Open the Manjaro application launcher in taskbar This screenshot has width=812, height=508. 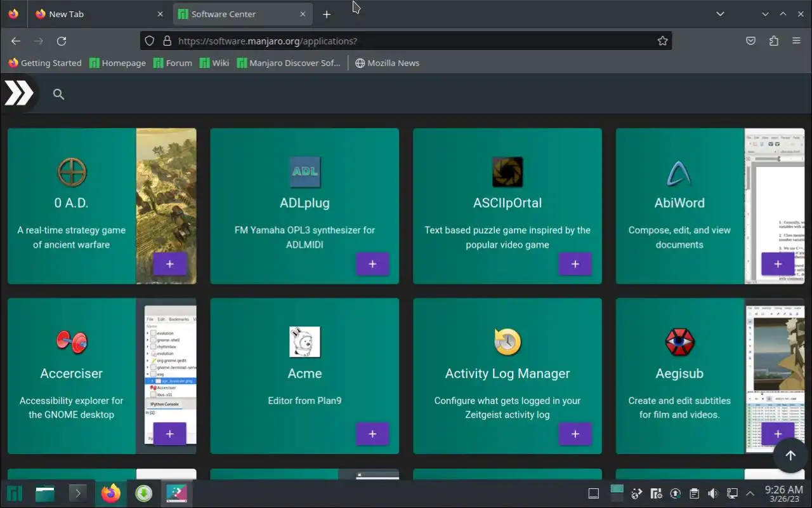[15, 493]
